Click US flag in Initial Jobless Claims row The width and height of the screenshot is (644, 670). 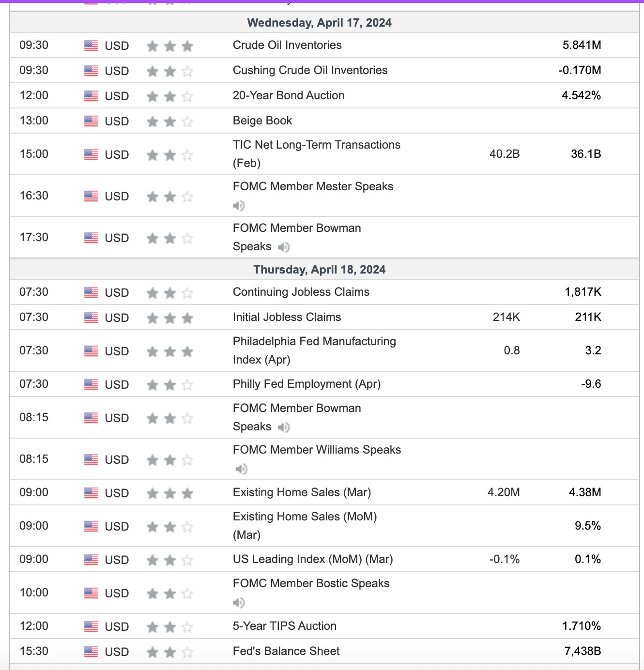(x=91, y=318)
